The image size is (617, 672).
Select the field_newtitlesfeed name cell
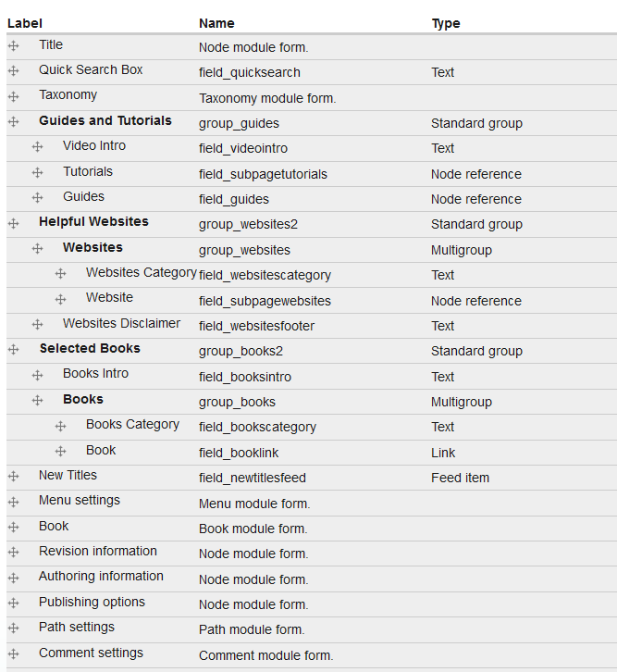point(253,478)
